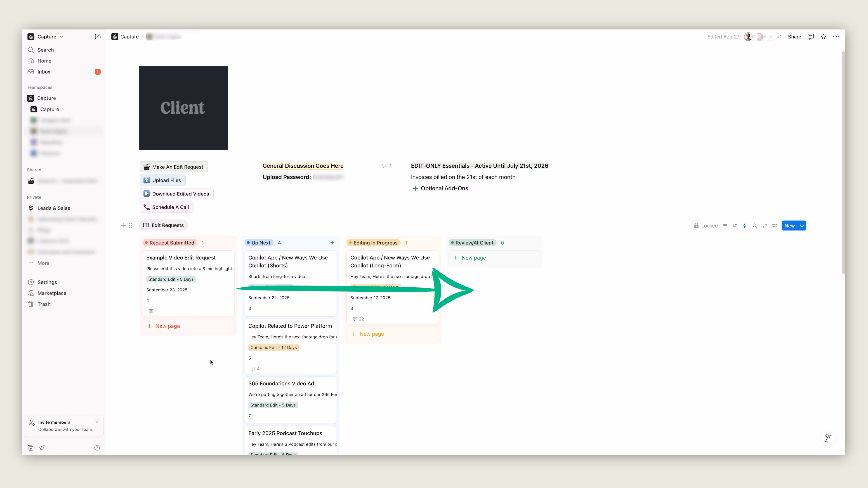Click Download Edited Videos button
The width and height of the screenshot is (868, 488).
coord(177,194)
